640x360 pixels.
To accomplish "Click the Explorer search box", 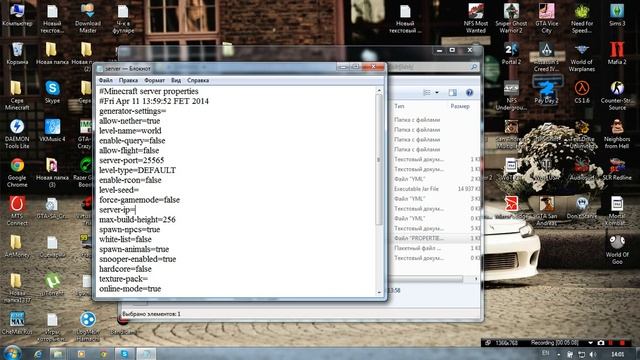I will [433, 67].
